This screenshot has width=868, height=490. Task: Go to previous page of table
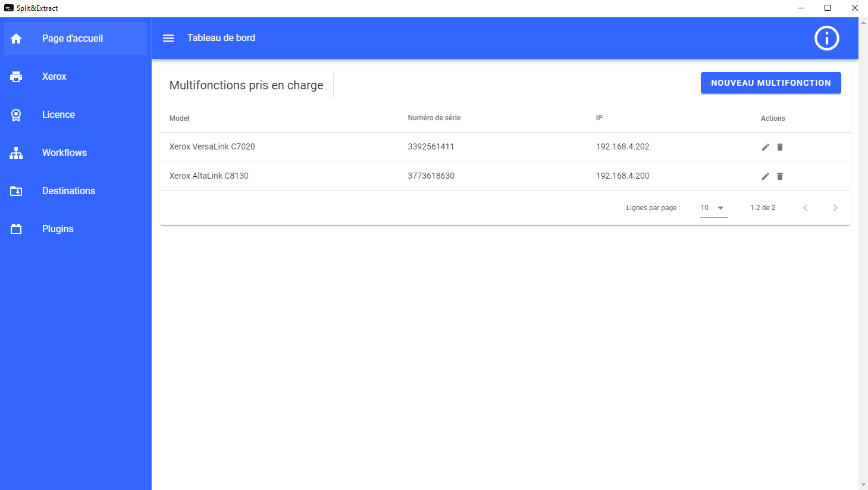(x=806, y=208)
